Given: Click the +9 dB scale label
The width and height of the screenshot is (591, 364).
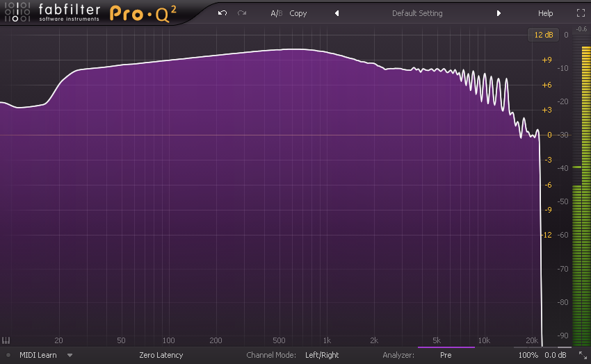Looking at the screenshot, I should [547, 60].
